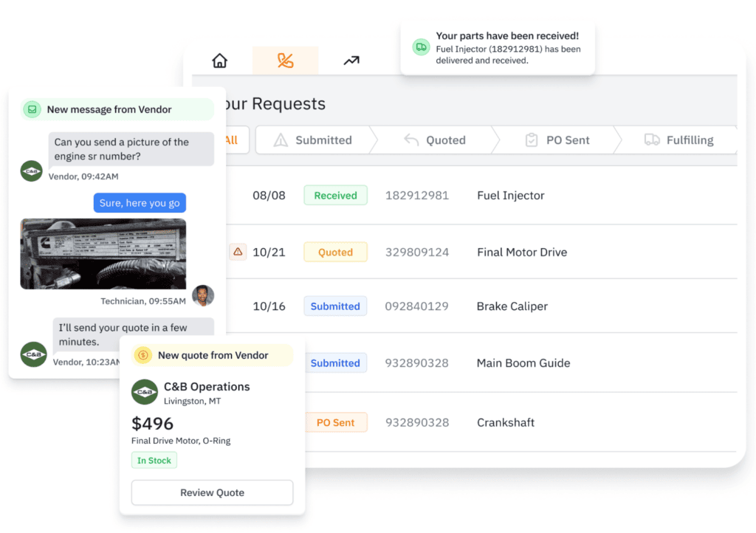756x533 pixels.
Task: Select the Crankshaft request entry
Action: click(505, 422)
